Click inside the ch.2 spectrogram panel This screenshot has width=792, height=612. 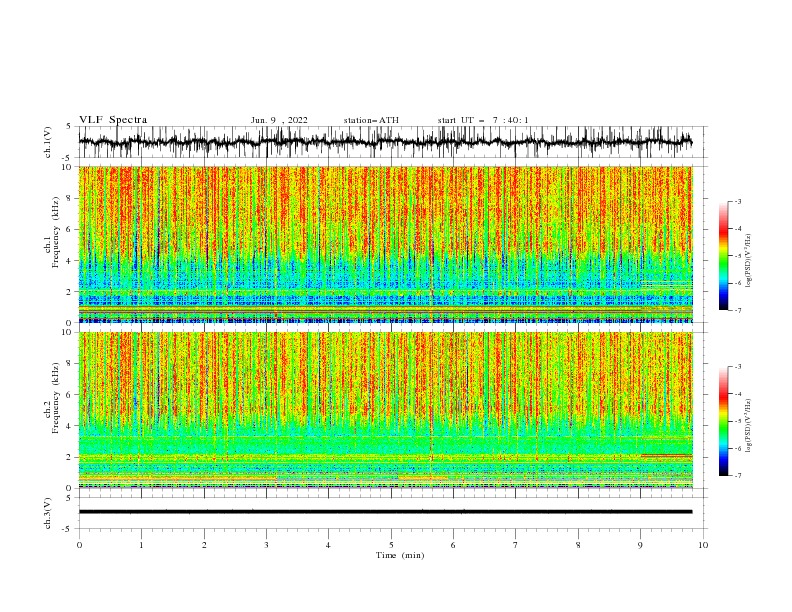[385, 410]
